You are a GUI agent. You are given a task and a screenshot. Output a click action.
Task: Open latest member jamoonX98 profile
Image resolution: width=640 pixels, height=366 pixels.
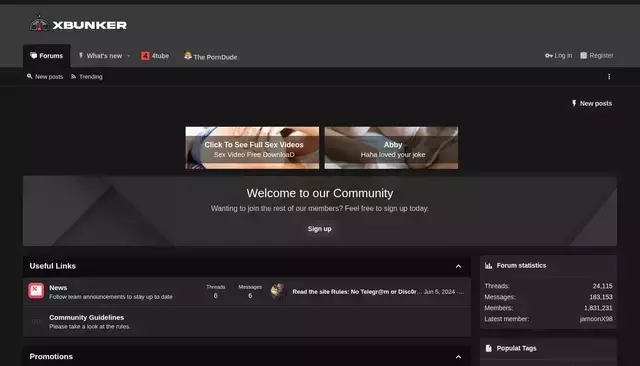click(596, 319)
